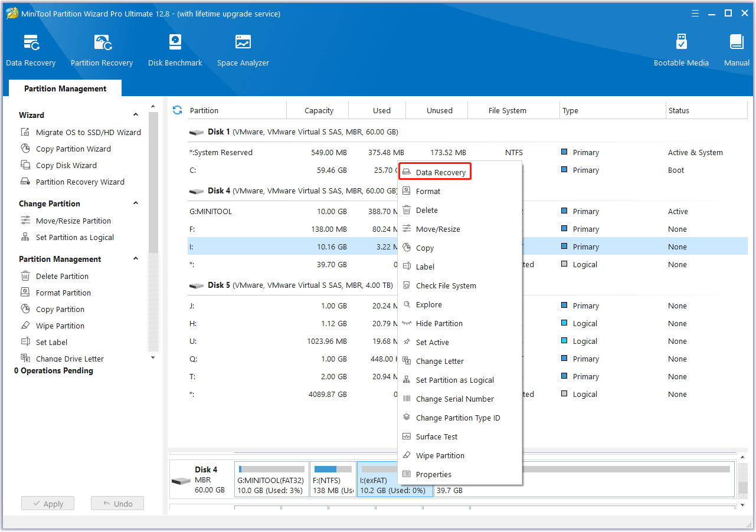Sort by the Capacity column header
Viewport: 756px width, 532px height.
click(x=319, y=110)
